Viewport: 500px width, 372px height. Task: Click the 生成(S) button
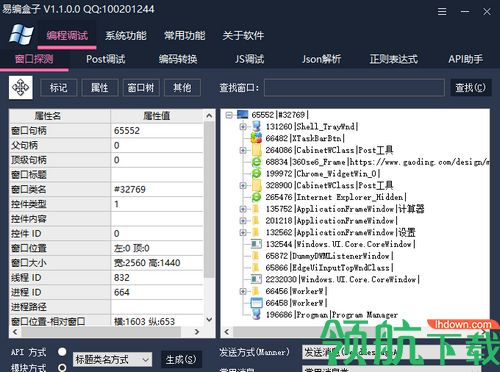click(x=181, y=360)
